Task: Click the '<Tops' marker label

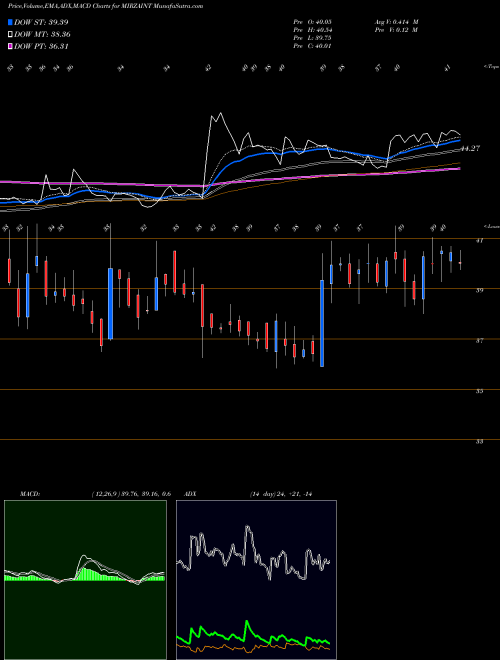Action: pos(491,67)
